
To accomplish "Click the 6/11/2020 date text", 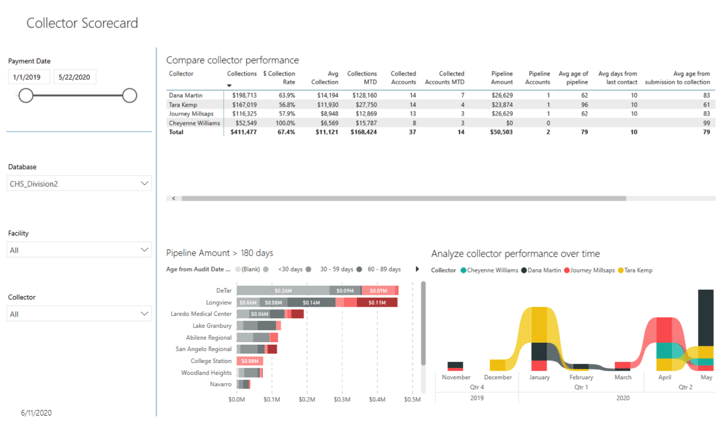I will (36, 413).
